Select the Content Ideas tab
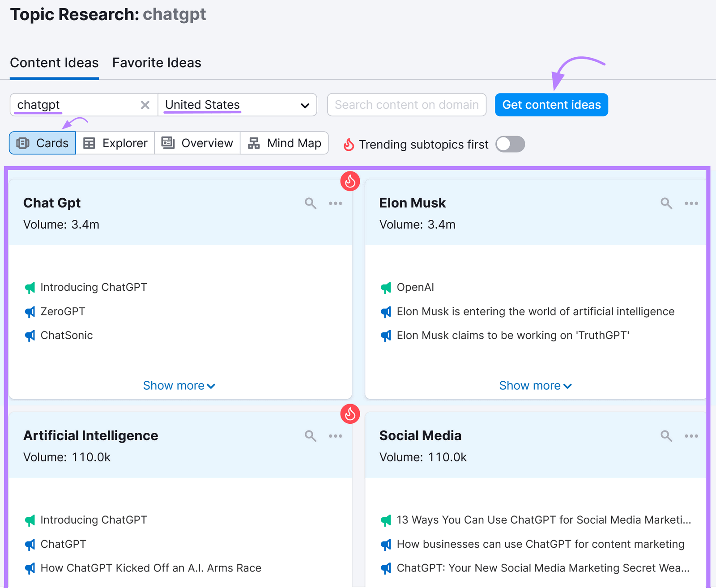The width and height of the screenshot is (716, 588). pos(54,63)
